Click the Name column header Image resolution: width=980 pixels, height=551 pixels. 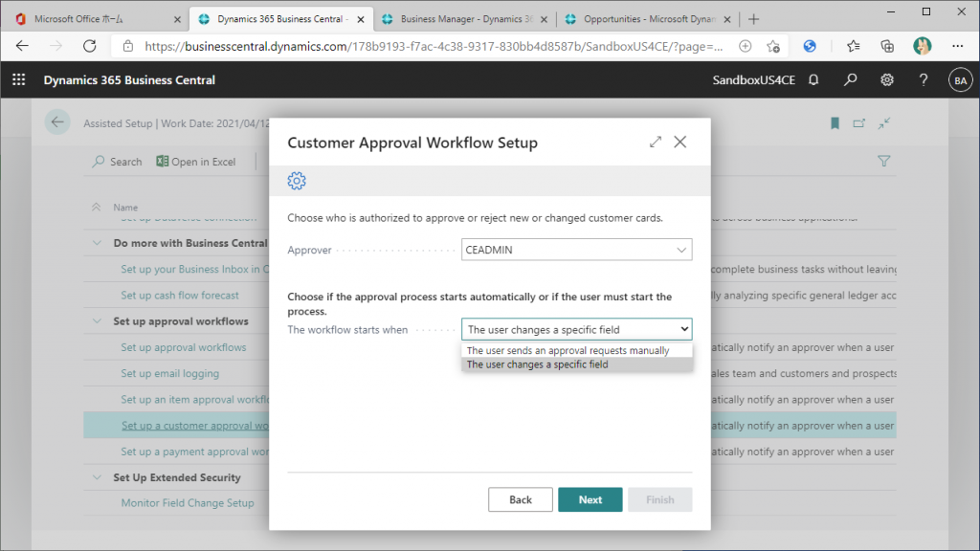pyautogui.click(x=125, y=208)
